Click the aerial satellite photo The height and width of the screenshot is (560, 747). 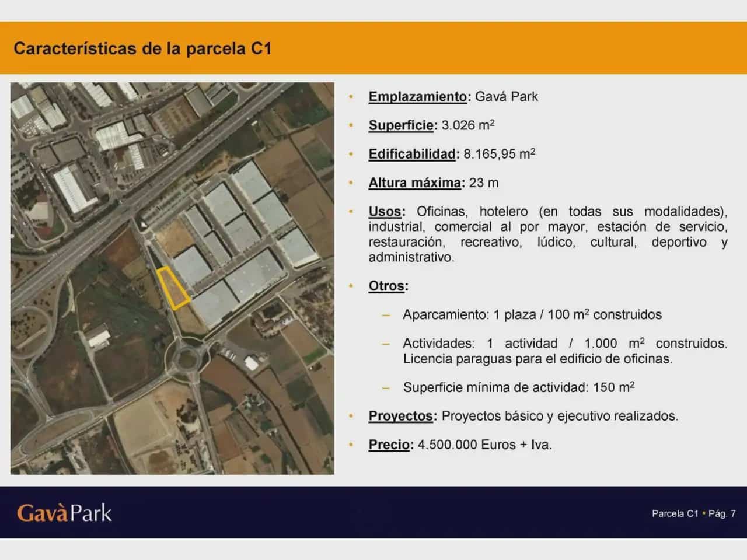point(172,278)
